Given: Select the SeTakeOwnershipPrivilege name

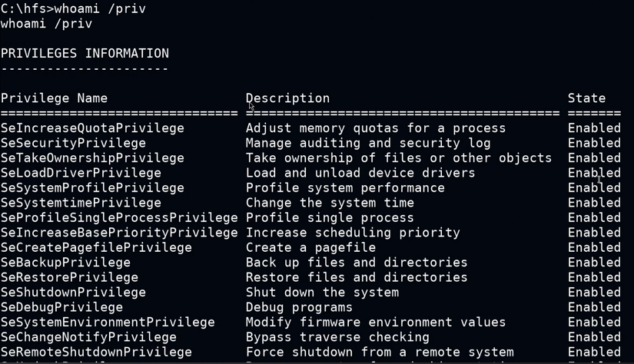Looking at the screenshot, I should click(92, 158).
